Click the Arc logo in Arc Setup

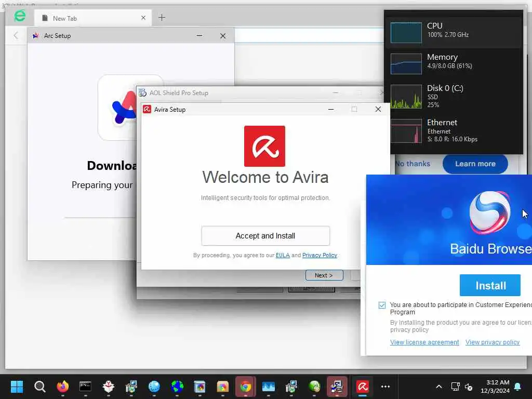124,107
